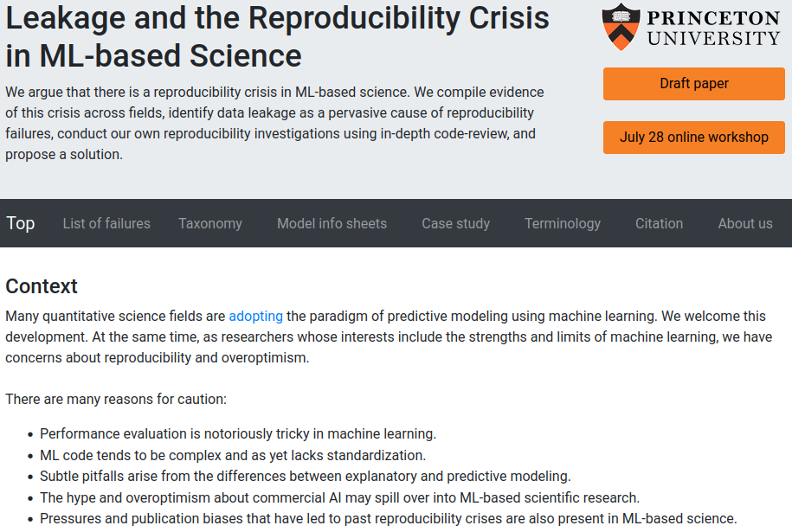Jump to the Taxonomy section
This screenshot has height=532, width=792.
tap(210, 223)
